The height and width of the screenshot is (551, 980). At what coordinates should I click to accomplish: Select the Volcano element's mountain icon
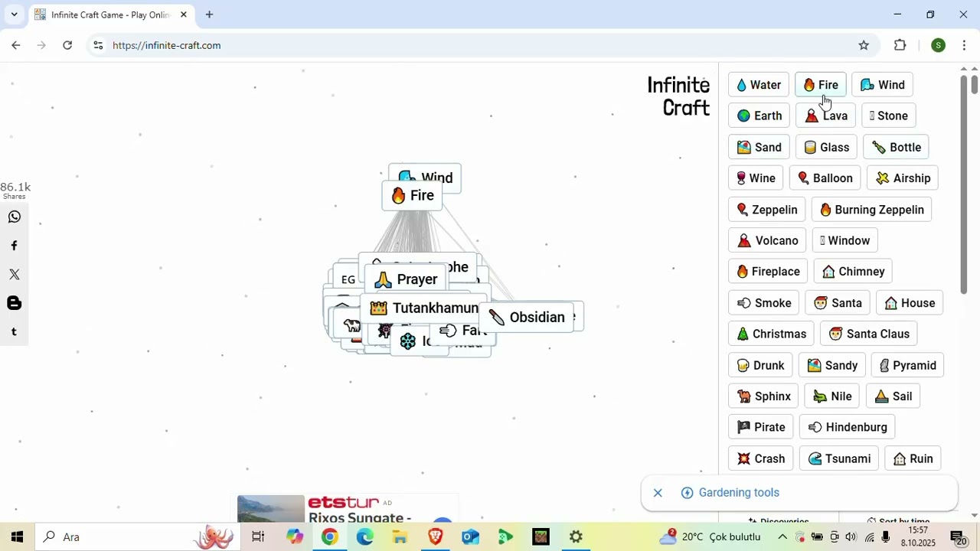(744, 241)
